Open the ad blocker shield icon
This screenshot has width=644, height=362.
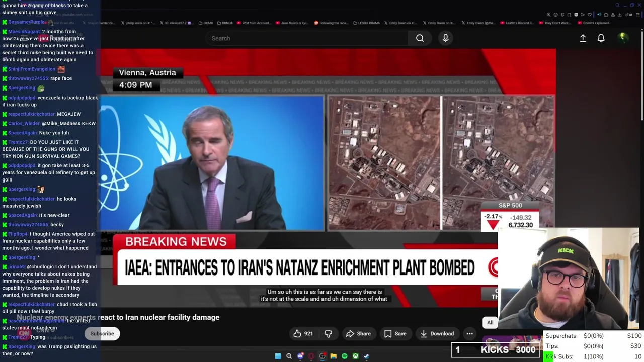pyautogui.click(x=576, y=15)
